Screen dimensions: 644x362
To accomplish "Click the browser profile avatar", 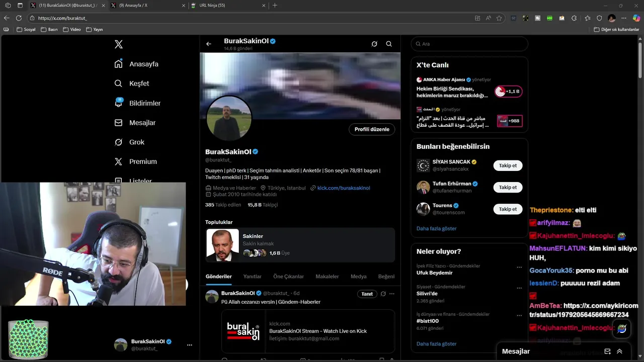I will point(612,18).
